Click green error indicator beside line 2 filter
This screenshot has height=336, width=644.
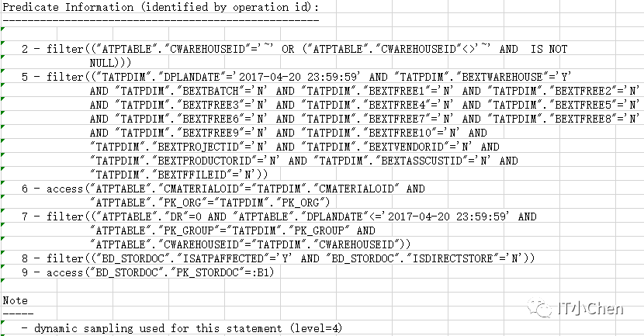(4, 44)
